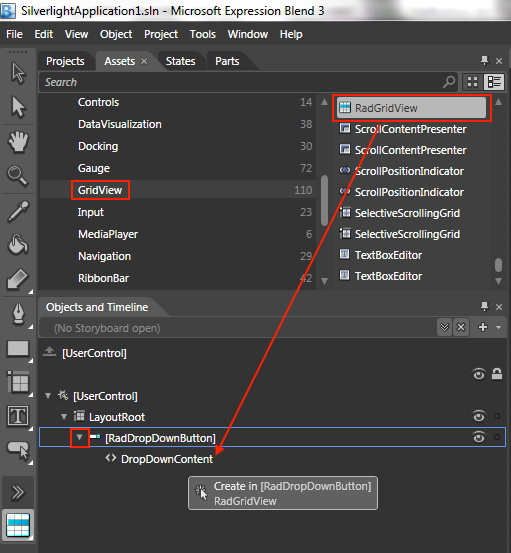Select LayoutRoot in the object tree
Image resolution: width=511 pixels, height=553 pixels.
pos(117,417)
